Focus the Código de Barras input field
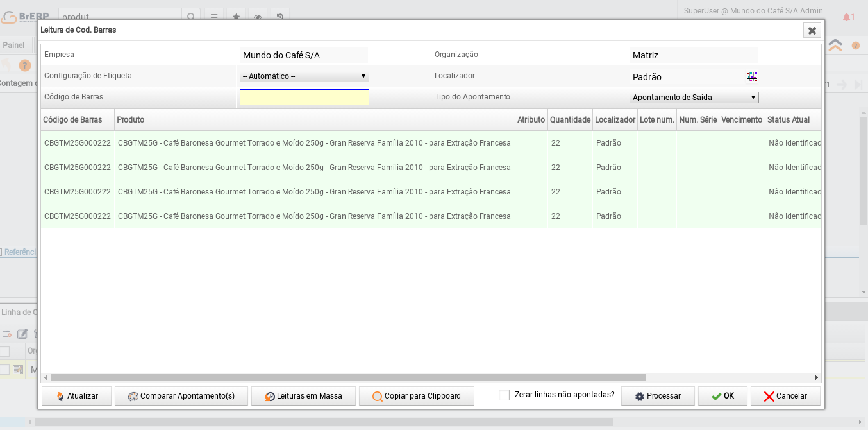 (304, 98)
